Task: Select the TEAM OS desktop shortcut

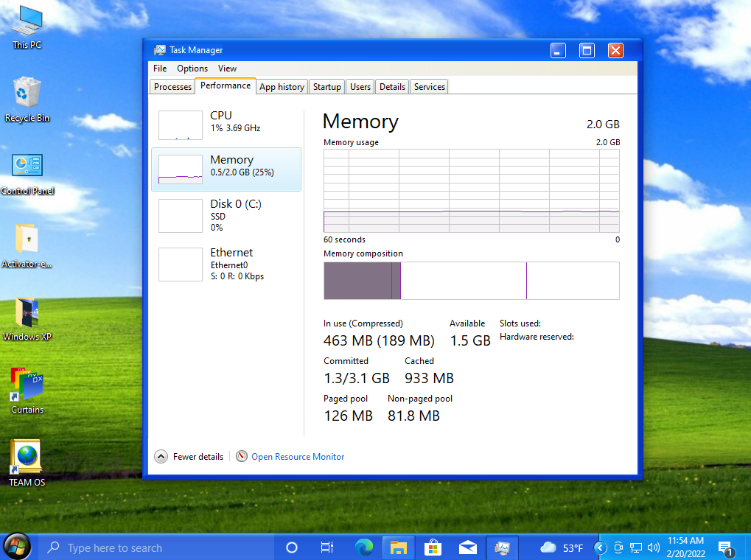Action: [x=27, y=463]
